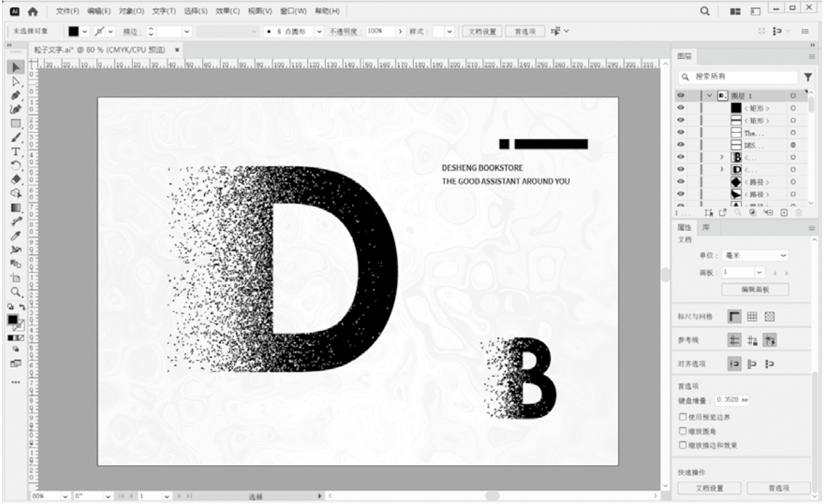Collapse the 图层 1 layer tree
Viewport: 824px width, 504px height.
click(x=709, y=96)
